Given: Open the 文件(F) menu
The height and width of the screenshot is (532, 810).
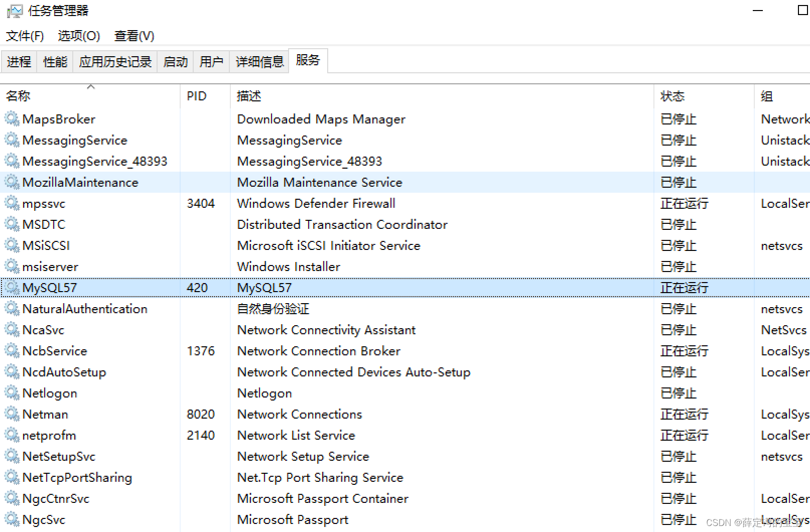Looking at the screenshot, I should [25, 36].
